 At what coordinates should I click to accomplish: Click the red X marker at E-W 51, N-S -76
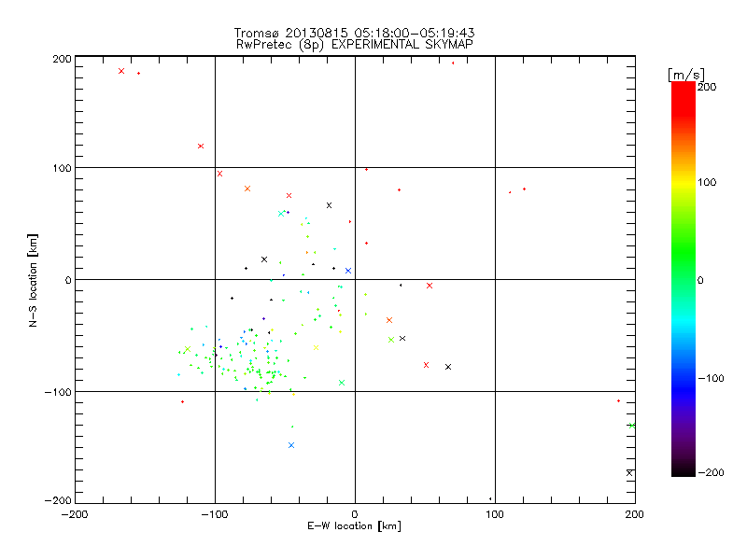(427, 365)
